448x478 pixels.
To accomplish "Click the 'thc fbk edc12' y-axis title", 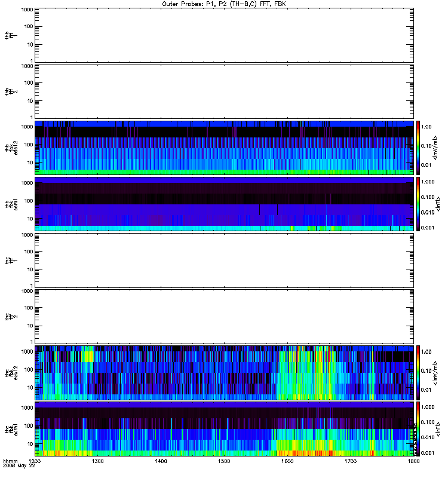I will pos(11,373).
